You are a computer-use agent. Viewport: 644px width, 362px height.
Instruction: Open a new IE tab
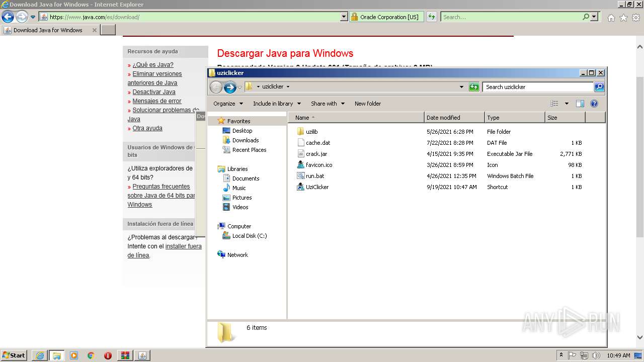coord(108,30)
